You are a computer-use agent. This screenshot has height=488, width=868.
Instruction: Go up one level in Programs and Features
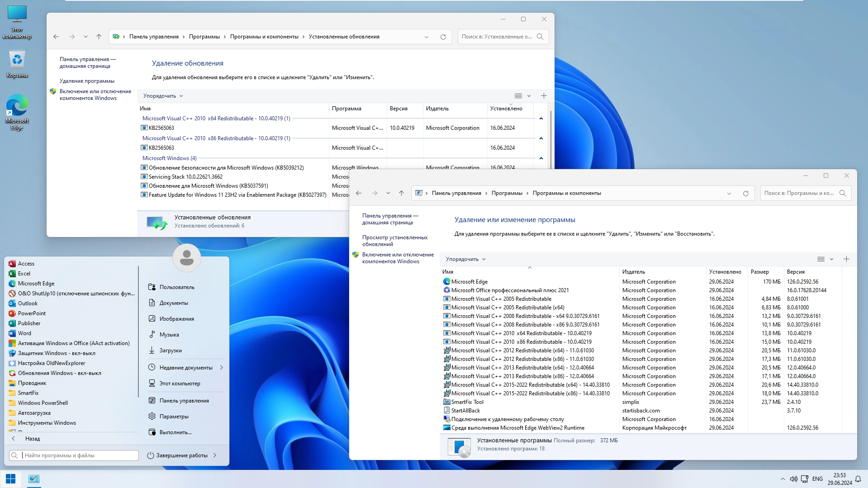coord(401,193)
